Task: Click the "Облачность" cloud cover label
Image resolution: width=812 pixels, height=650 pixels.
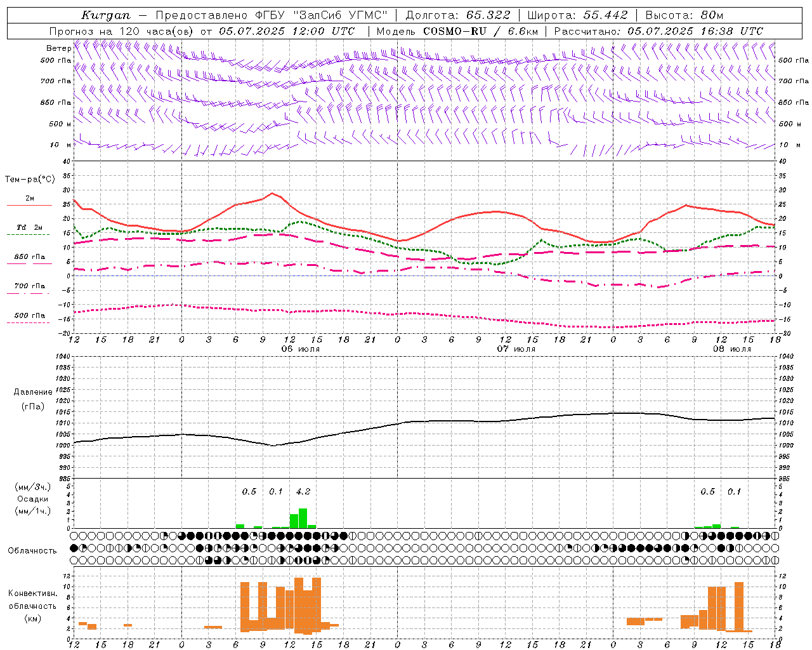Action: pos(32,550)
